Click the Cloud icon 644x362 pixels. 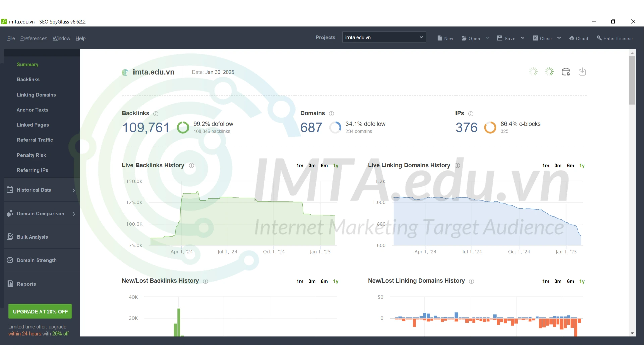572,38
